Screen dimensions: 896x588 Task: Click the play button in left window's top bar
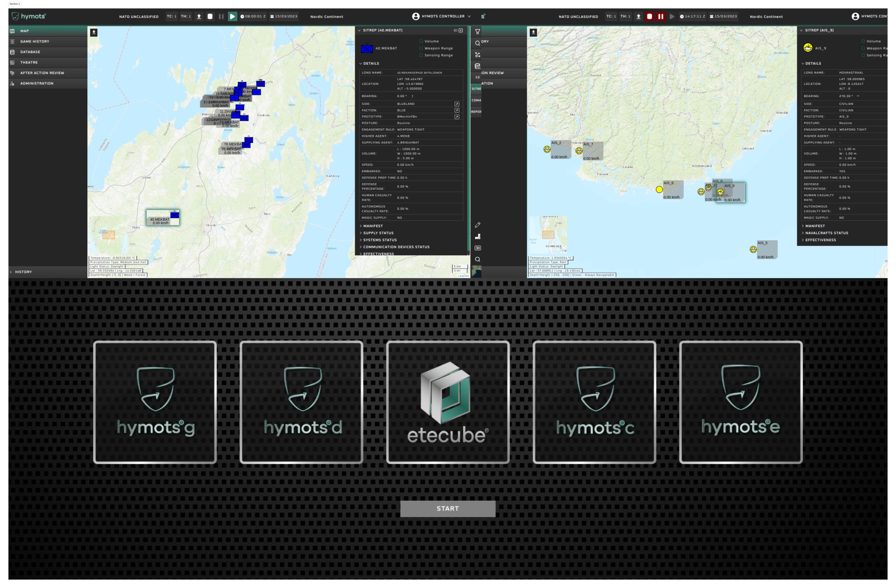pyautogui.click(x=232, y=17)
